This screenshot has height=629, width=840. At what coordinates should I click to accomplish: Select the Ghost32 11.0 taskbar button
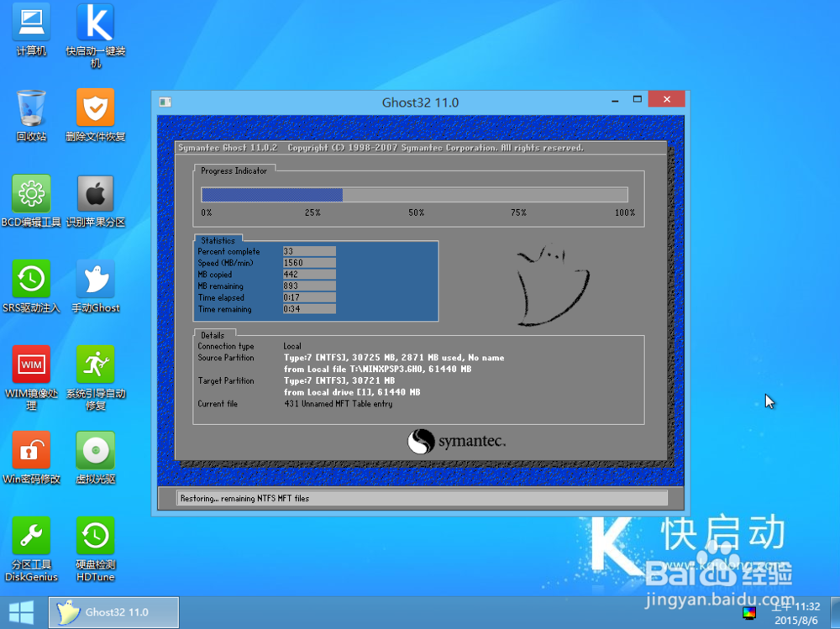(x=113, y=612)
